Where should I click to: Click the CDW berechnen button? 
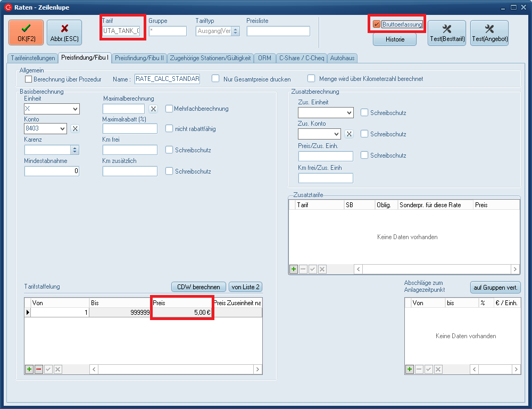click(x=198, y=287)
